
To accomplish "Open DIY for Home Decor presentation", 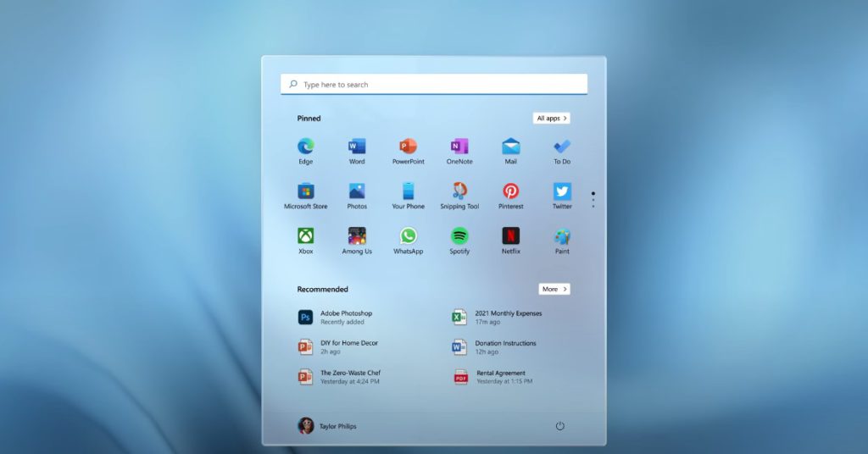I will point(338,347).
